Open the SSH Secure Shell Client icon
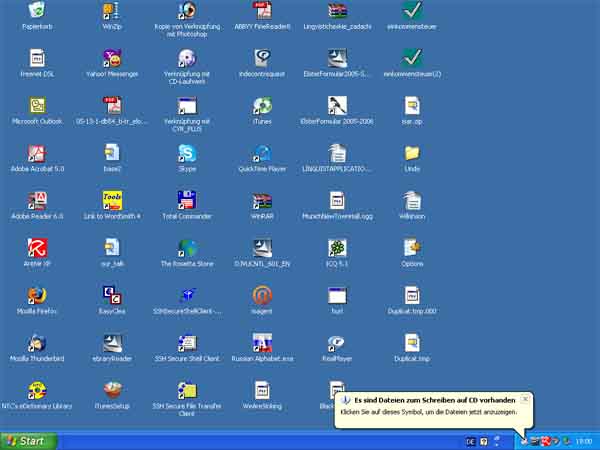 click(187, 342)
